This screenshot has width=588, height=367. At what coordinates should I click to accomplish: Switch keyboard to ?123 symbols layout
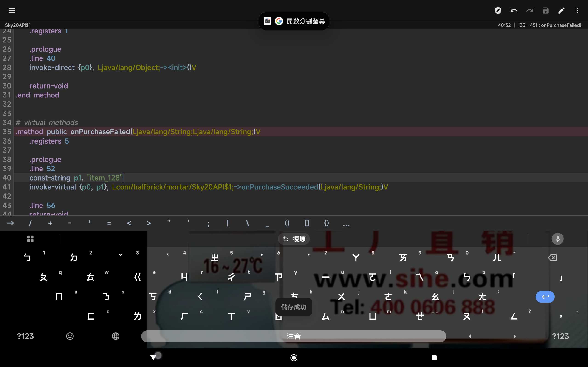(x=25, y=336)
